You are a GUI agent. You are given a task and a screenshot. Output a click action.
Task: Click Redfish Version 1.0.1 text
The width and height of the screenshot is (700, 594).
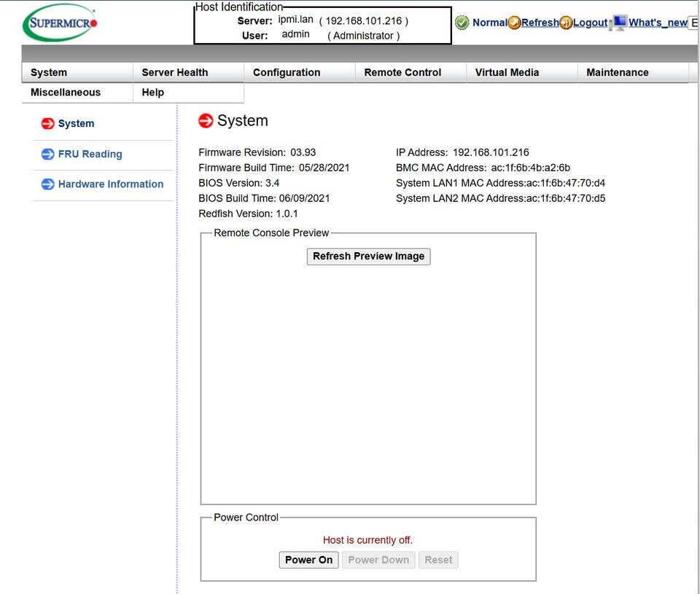point(248,214)
